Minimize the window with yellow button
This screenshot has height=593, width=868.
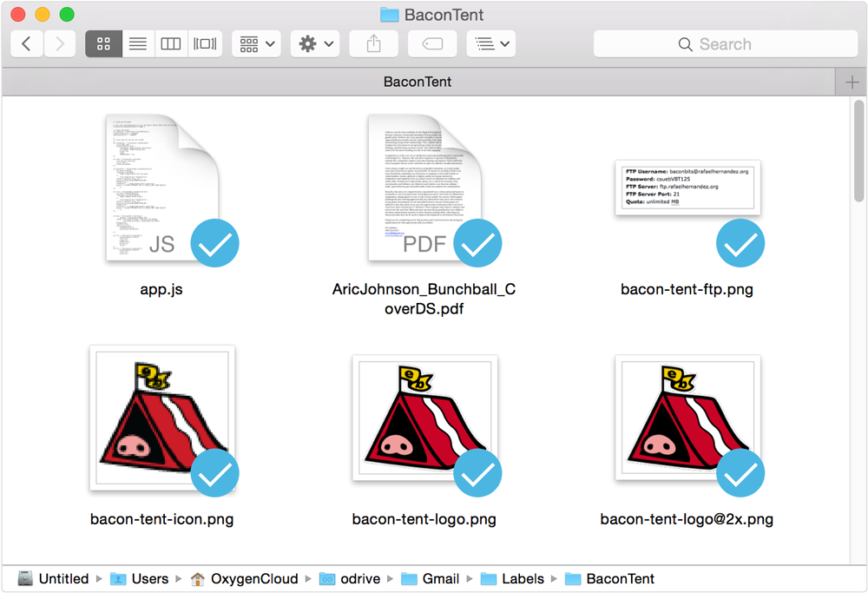43,15
